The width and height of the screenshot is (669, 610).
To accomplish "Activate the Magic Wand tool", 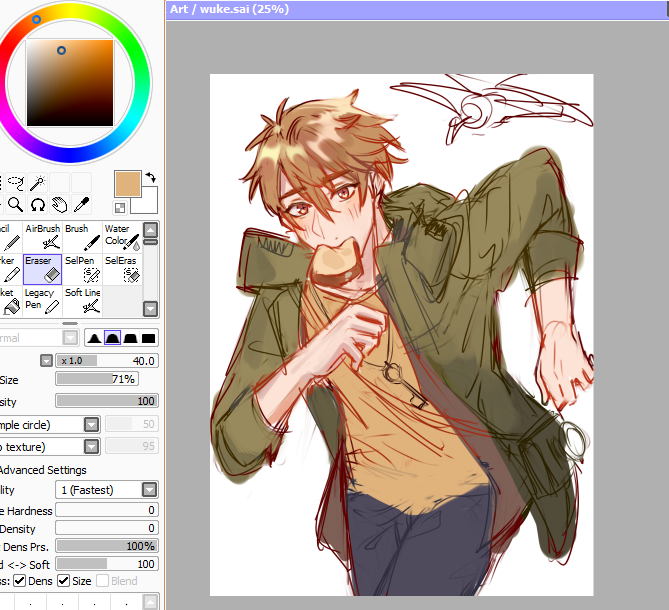I will tap(38, 183).
